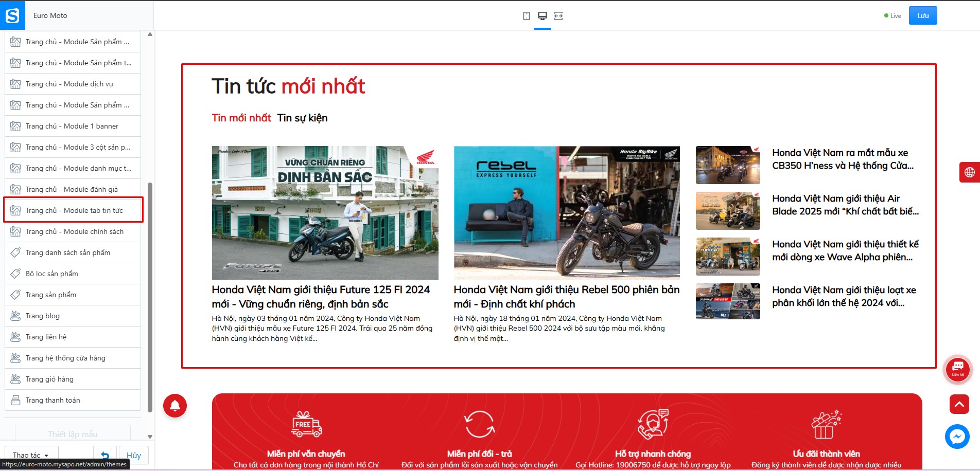
Task: Open Trang chủ - Module 3 cột sản p...
Action: point(73,147)
